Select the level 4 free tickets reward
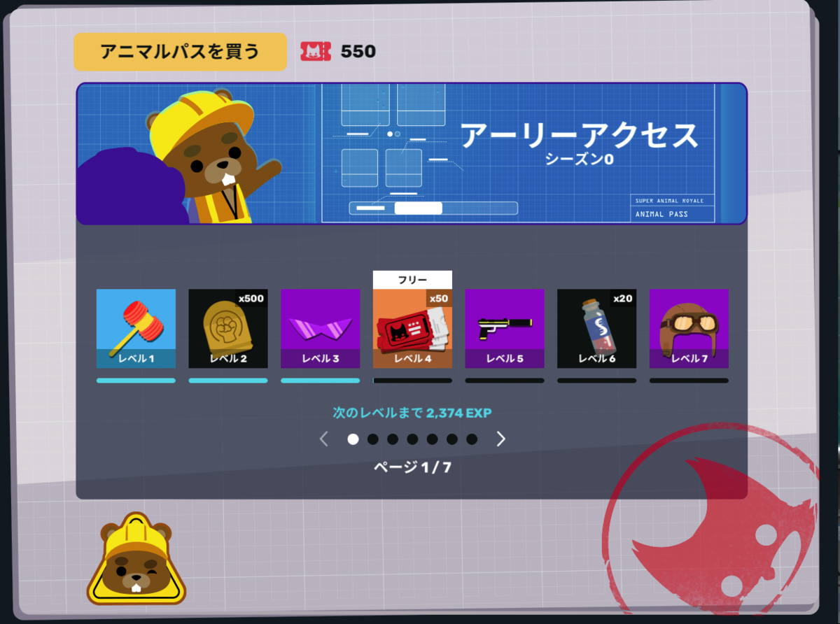The width and height of the screenshot is (840, 624). tap(412, 328)
